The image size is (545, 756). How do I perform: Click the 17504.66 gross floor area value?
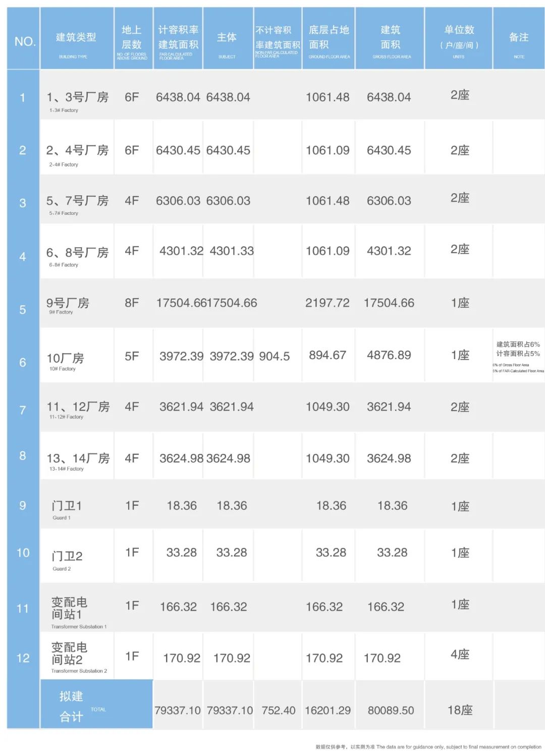[x=389, y=303]
